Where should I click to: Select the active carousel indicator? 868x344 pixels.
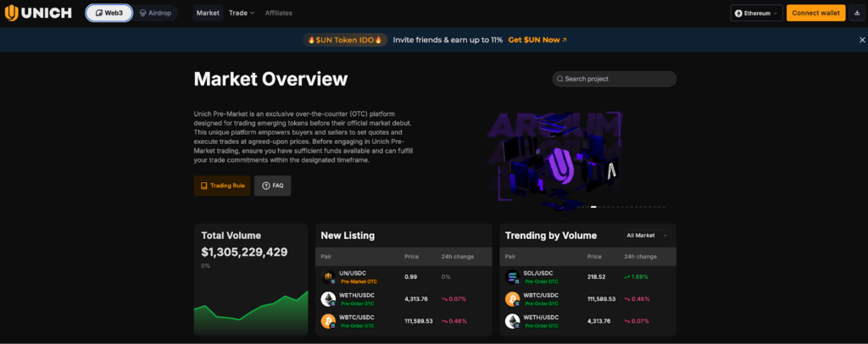(593, 207)
